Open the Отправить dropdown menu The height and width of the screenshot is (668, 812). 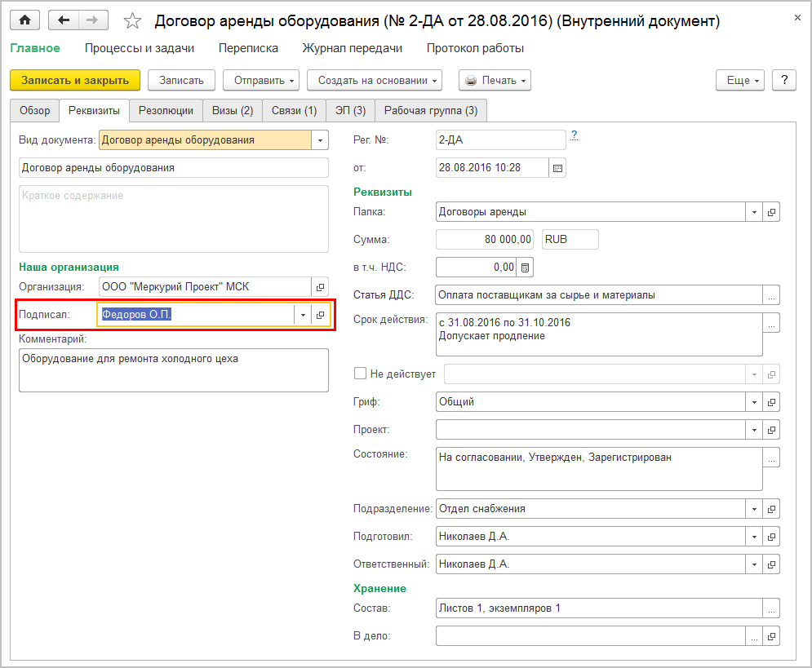(261, 80)
